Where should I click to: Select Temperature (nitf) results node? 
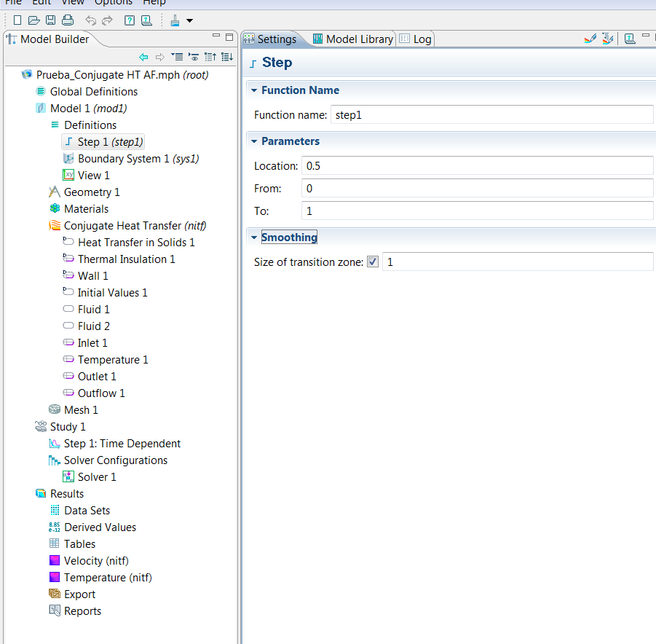click(x=108, y=578)
